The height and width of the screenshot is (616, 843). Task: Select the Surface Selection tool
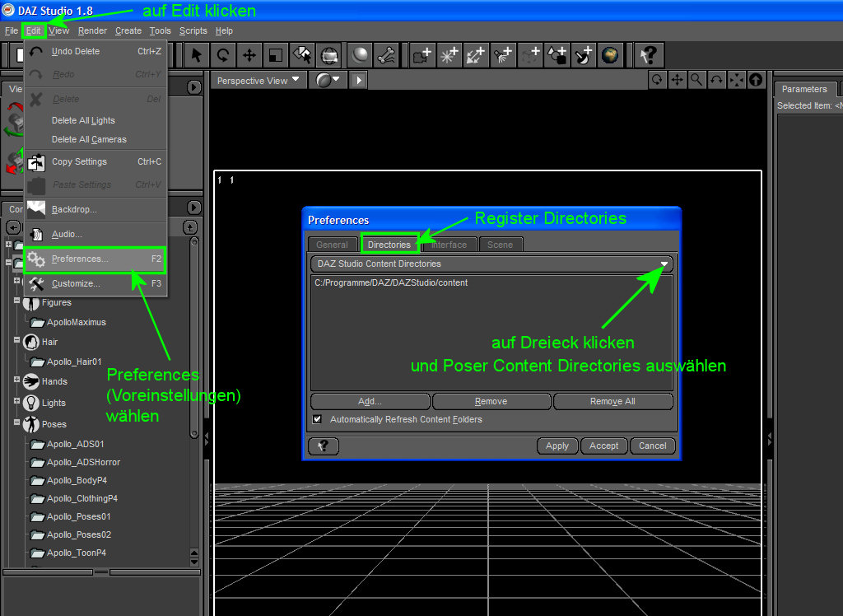(x=301, y=55)
